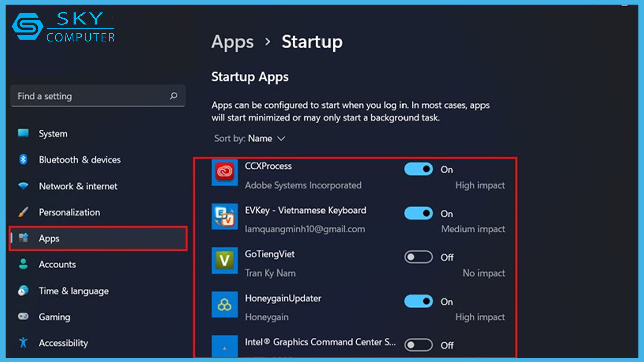The width and height of the screenshot is (644, 362).
Task: Click the Bluetooth icon in sidebar
Action: pyautogui.click(x=23, y=159)
